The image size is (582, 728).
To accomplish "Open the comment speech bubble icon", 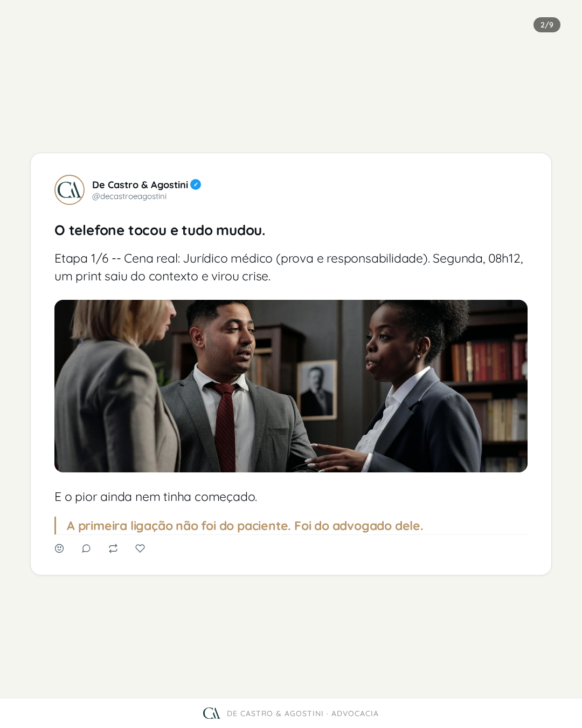I will click(86, 548).
